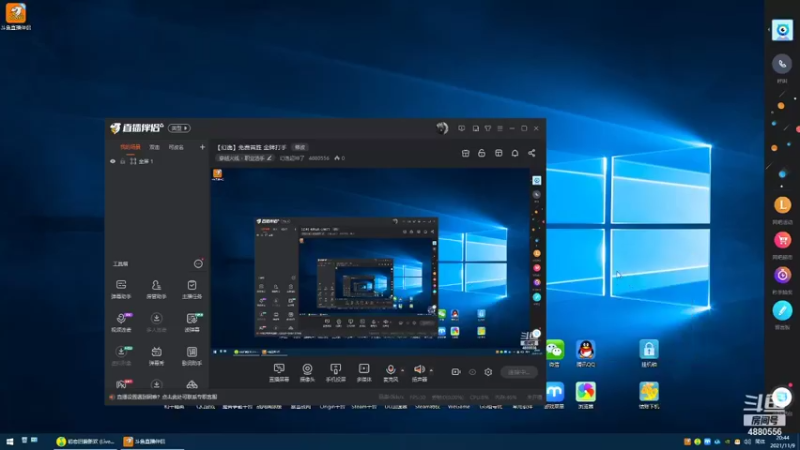Open the orange 斗鱼直播伴侣 desktop shortcut
This screenshot has height=450, width=800.
pos(16,17)
